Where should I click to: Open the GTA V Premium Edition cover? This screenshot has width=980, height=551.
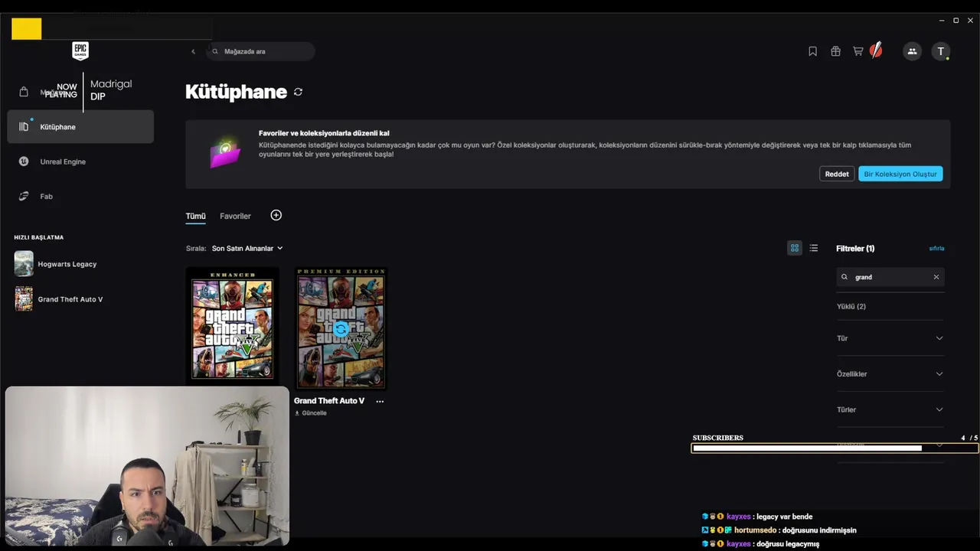tap(341, 328)
